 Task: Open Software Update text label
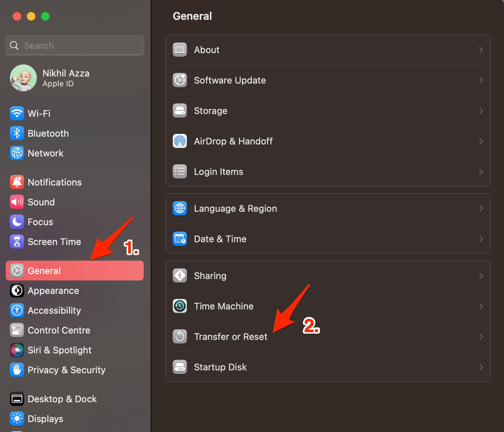(x=230, y=80)
